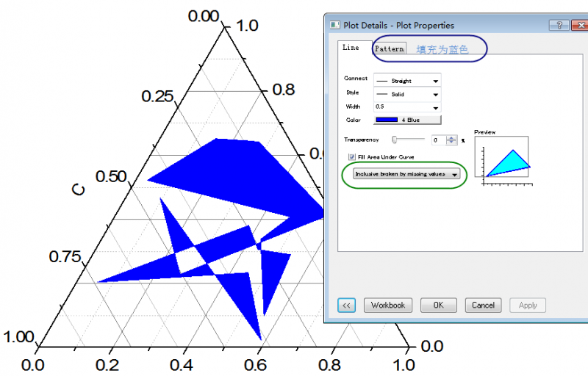Click the 0.2 label on the bottom axis
This screenshot has width=588, height=376.
107,365
